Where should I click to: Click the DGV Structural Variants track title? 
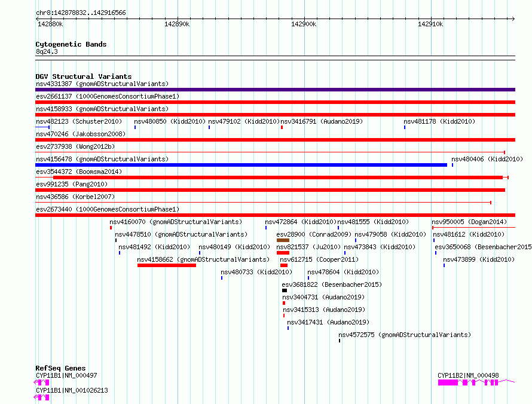click(x=84, y=76)
